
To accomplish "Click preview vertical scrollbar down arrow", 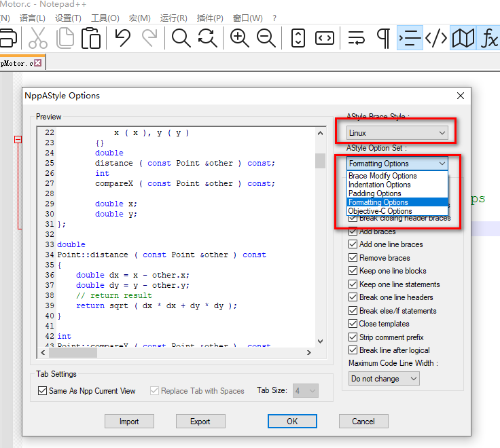I will coord(320,341).
